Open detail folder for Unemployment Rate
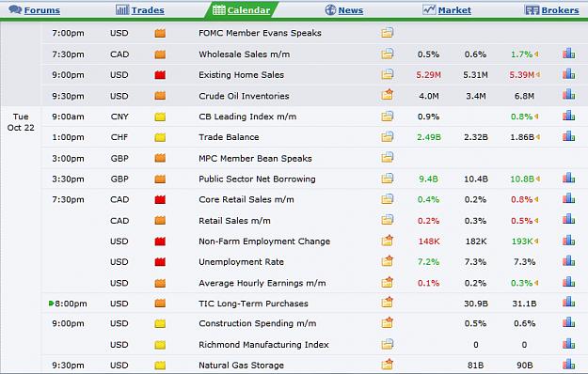 click(388, 261)
